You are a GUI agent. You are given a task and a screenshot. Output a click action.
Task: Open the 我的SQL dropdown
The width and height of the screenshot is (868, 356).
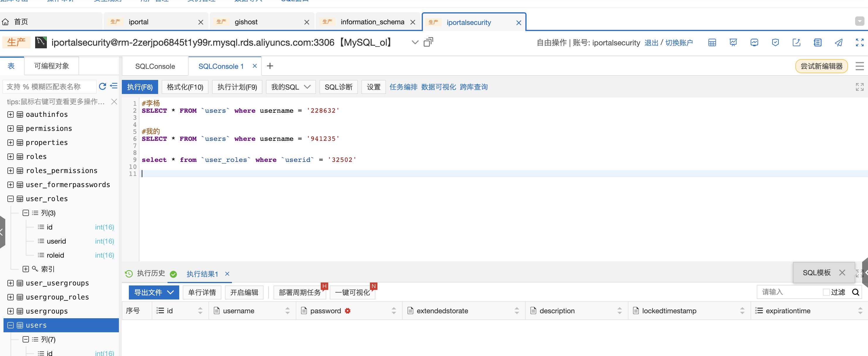pos(291,87)
